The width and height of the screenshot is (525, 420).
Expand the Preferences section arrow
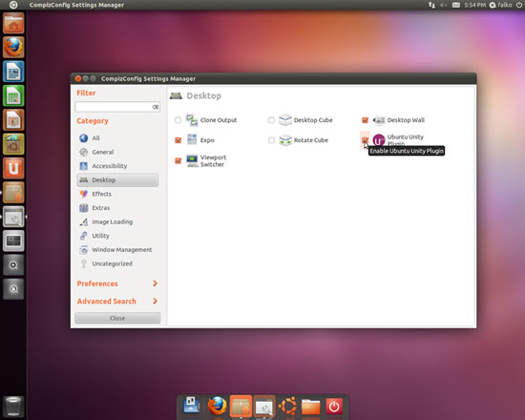pyautogui.click(x=155, y=283)
